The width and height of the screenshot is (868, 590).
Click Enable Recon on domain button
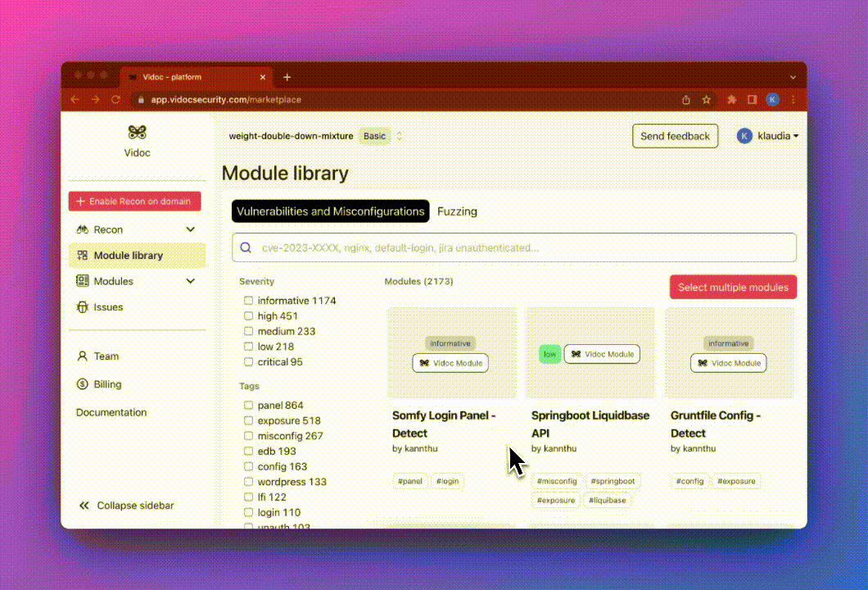tap(134, 201)
